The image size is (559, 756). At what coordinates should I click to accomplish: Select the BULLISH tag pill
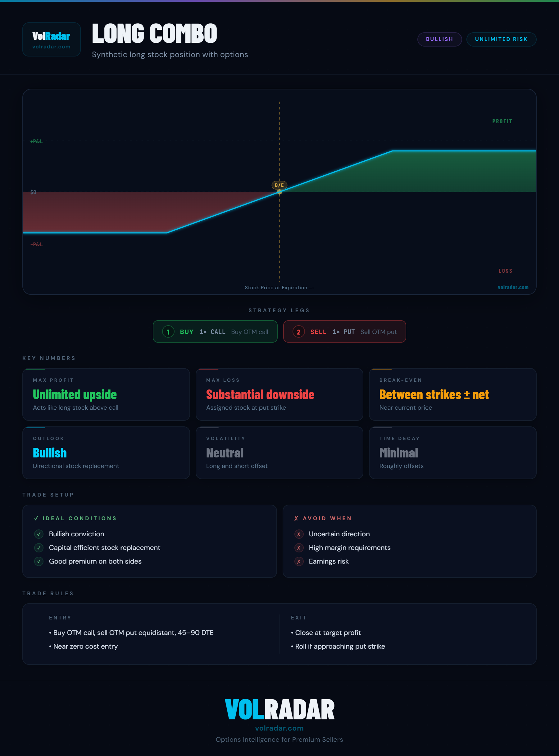(x=439, y=39)
